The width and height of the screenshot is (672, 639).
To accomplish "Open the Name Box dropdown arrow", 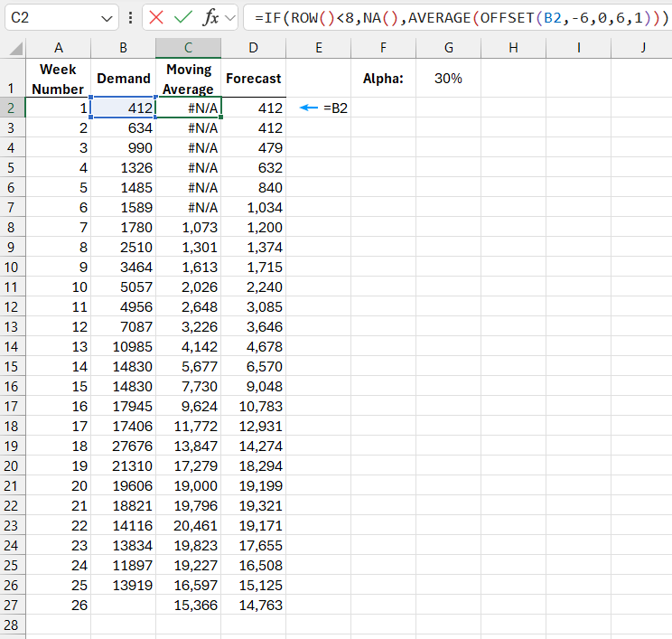I will 108,17.
